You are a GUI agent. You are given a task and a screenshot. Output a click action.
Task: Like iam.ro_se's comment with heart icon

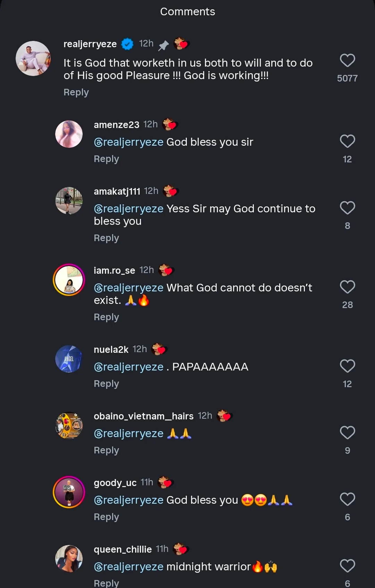click(x=347, y=287)
